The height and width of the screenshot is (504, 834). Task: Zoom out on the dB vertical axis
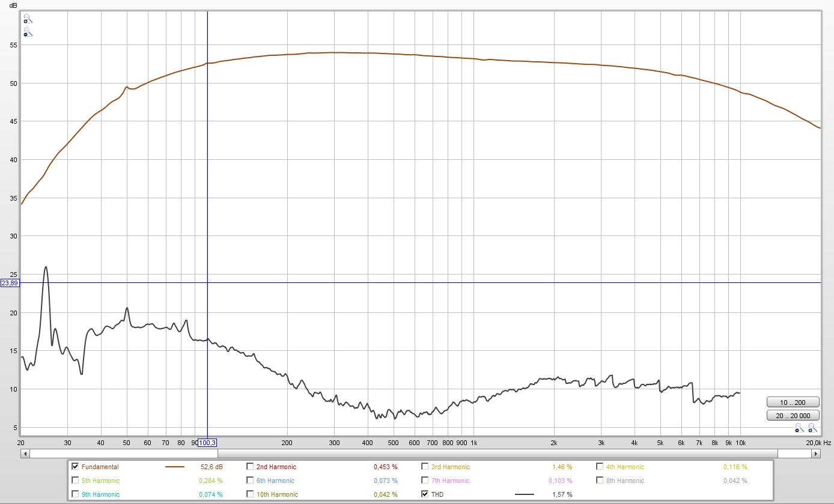click(28, 32)
